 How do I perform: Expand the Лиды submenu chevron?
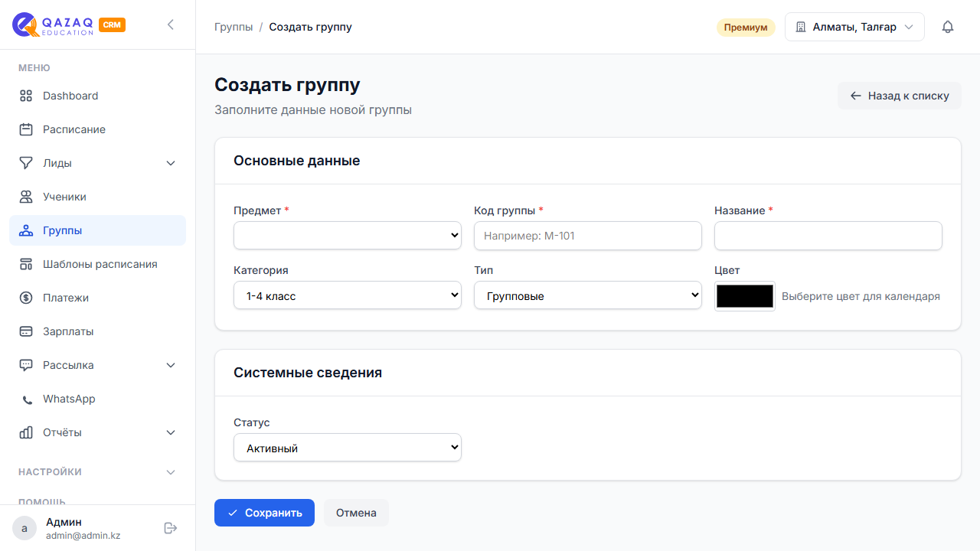pos(171,163)
